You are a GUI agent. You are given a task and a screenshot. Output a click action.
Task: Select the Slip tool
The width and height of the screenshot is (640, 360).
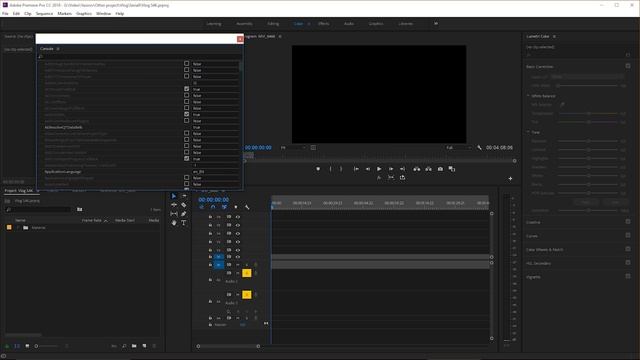(174, 214)
